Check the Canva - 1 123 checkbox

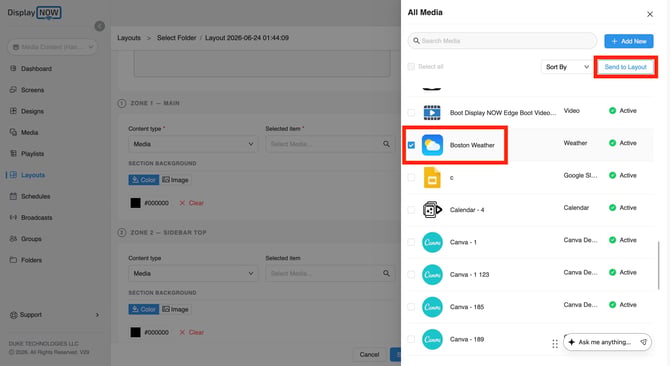click(x=411, y=275)
